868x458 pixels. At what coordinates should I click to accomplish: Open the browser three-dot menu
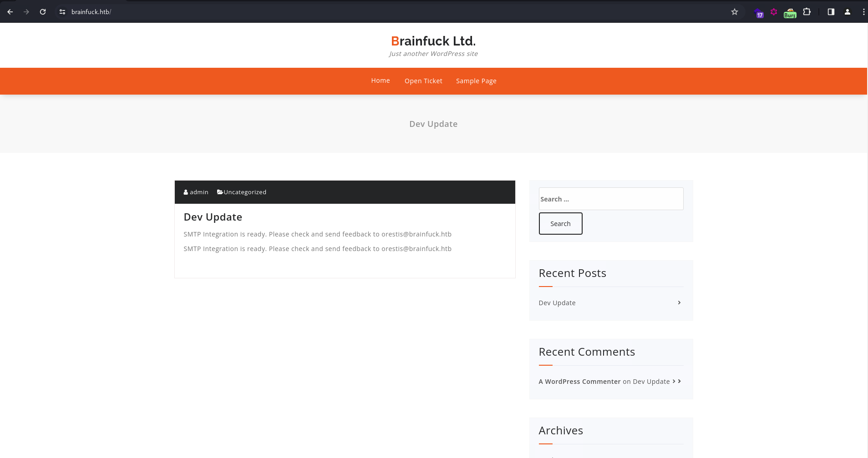pyautogui.click(x=863, y=12)
